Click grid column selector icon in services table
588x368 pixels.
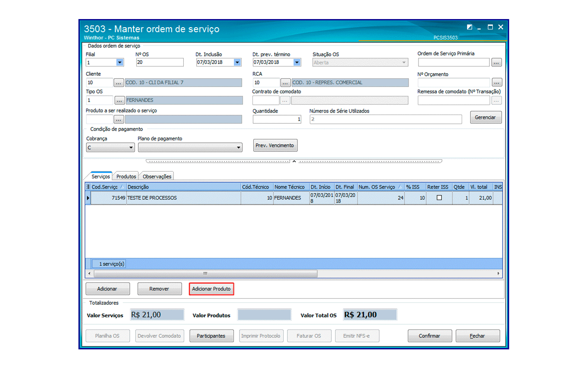[x=88, y=187]
